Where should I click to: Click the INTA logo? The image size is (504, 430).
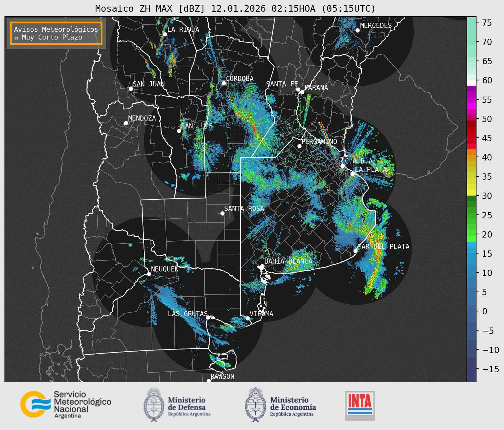coord(360,405)
